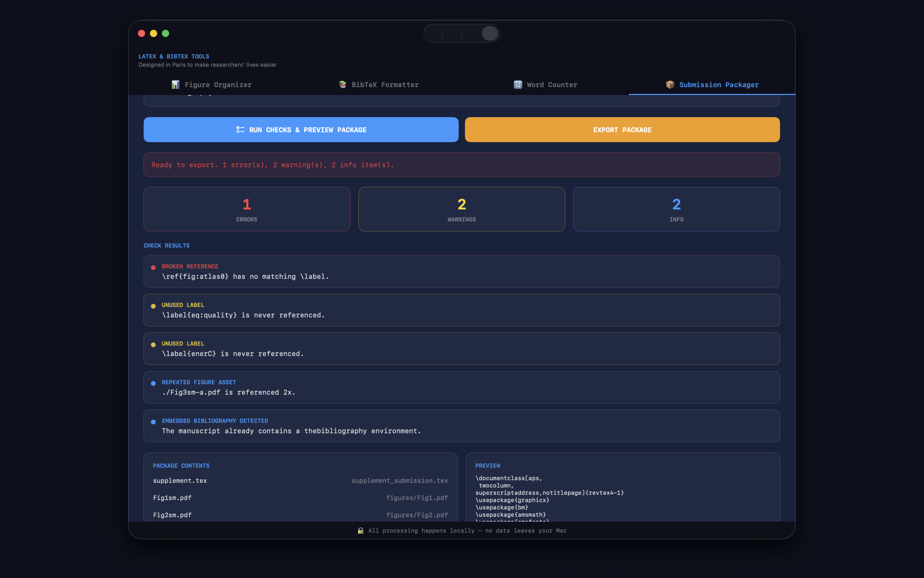
Task: Click "\label{enerC} is never referenced."
Action: [233, 354]
